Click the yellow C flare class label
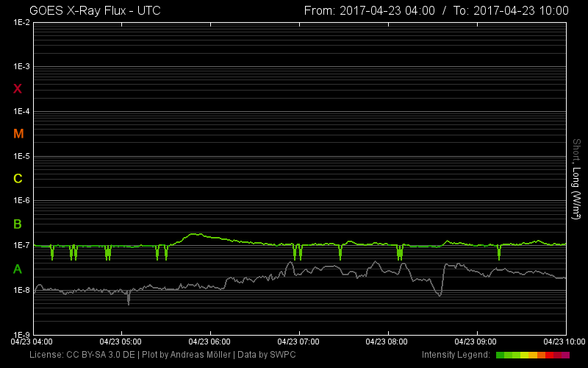 click(x=18, y=178)
